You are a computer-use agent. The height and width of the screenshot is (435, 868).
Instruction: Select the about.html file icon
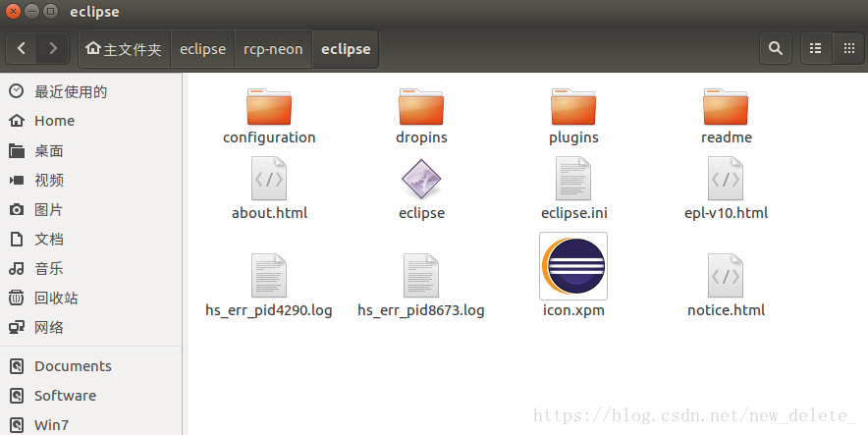click(269, 178)
